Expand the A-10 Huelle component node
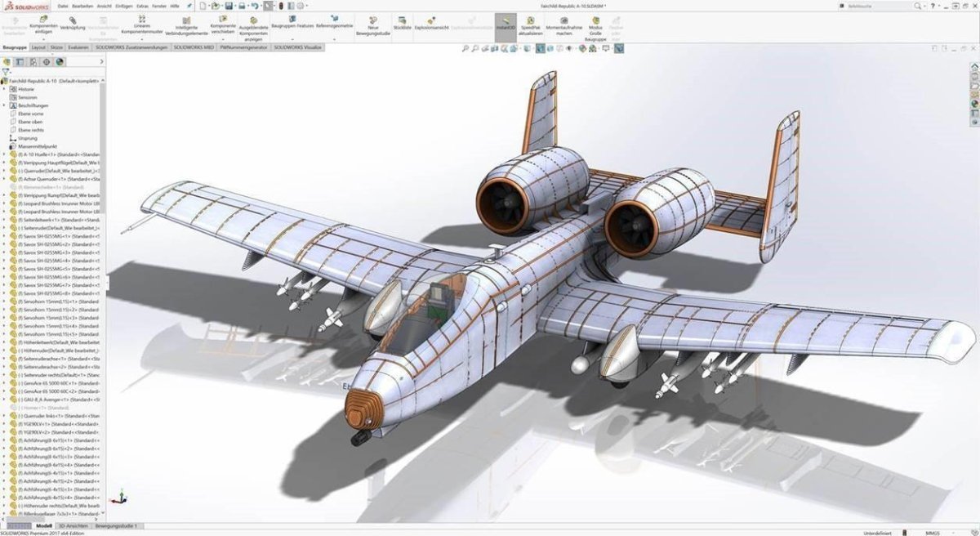The width and height of the screenshot is (980, 536). (4, 154)
